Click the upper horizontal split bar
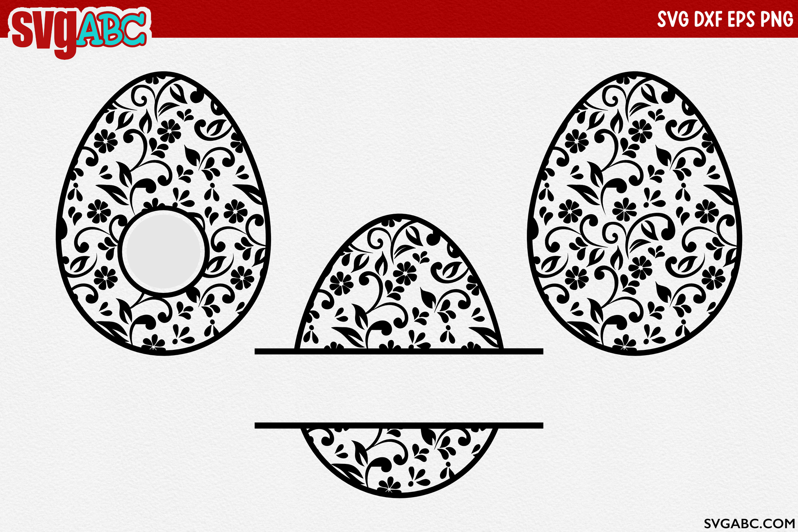Image resolution: width=798 pixels, height=532 pixels. 399,351
